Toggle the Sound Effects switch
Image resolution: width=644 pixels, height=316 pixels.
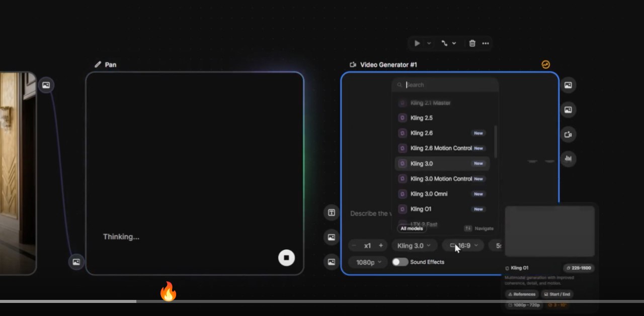point(400,262)
